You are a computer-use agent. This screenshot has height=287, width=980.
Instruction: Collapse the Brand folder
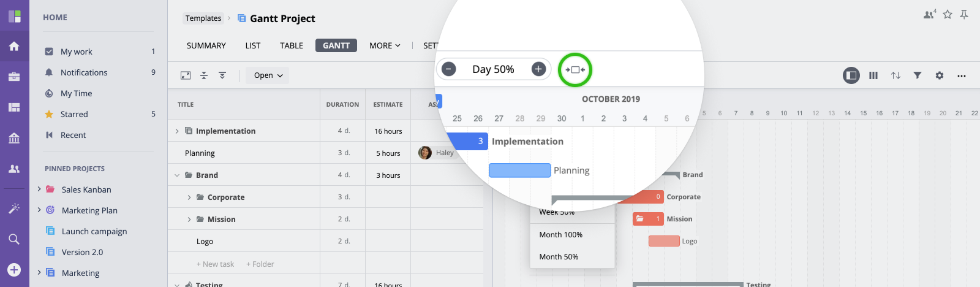click(177, 175)
